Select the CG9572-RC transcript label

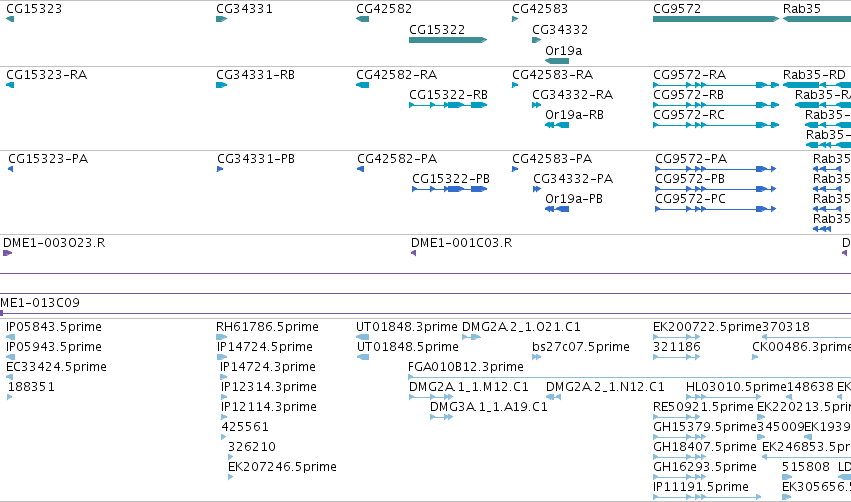coord(689,115)
